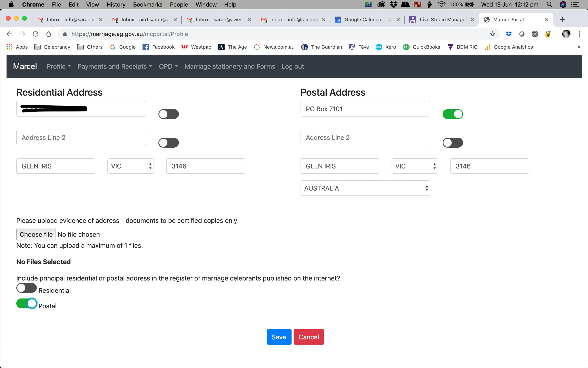Open macOS Spotlight search icon
Image resolution: width=588 pixels, height=368 pixels.
click(x=549, y=5)
